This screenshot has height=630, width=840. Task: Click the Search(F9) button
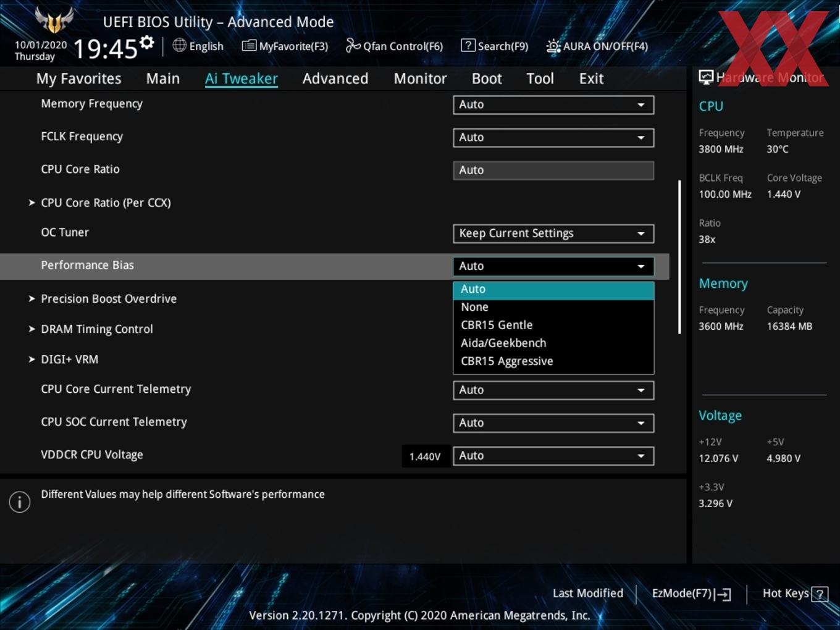click(x=495, y=46)
